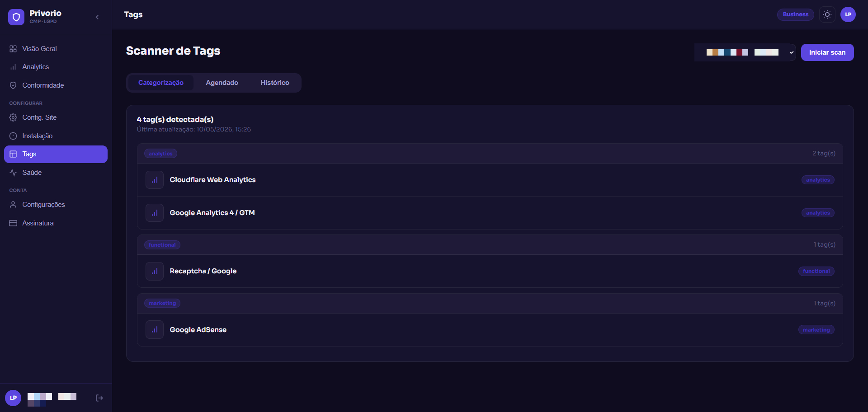Open Visão Geral from the sidebar
Screen dimensions: 868x412
(56, 49)
